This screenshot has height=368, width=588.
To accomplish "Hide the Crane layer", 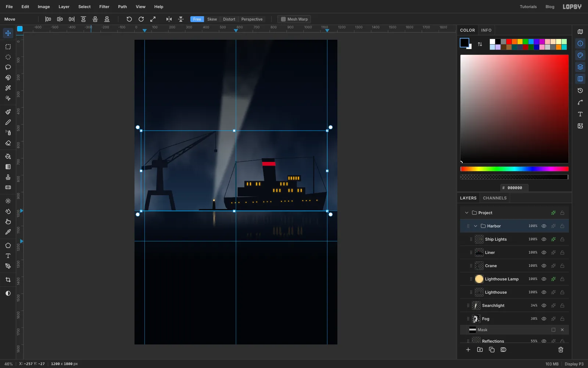I will pos(544,266).
